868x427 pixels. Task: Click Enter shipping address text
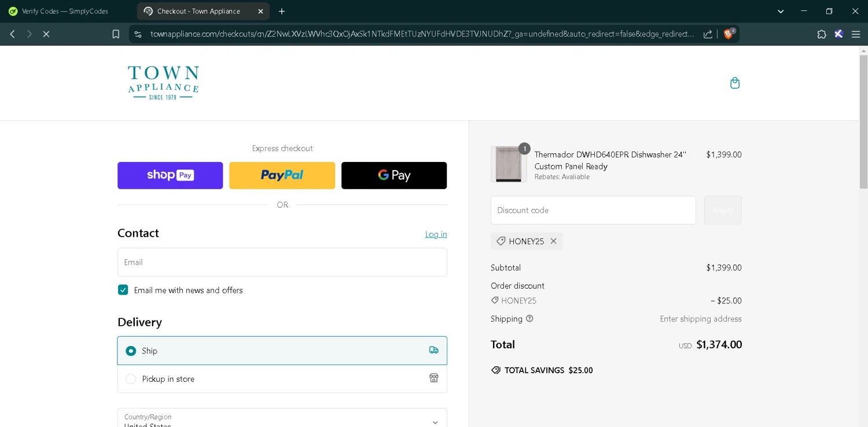[x=701, y=319]
